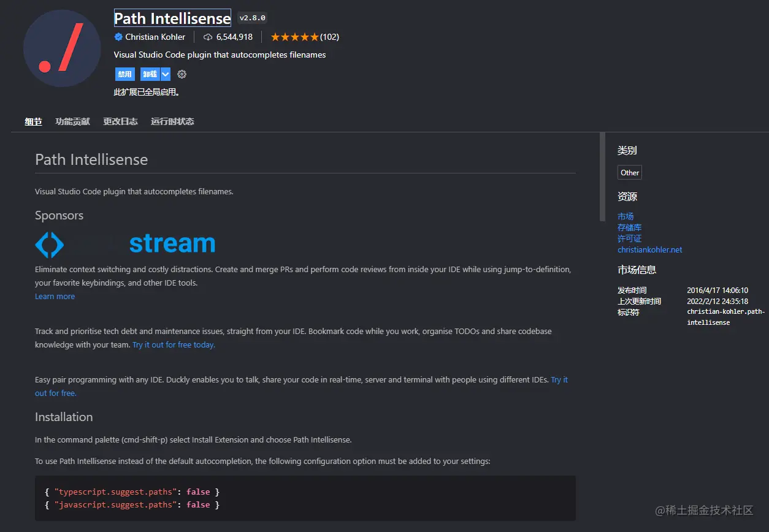The height and width of the screenshot is (532, 769).
Task: Click the readme vertical scrollbar thumb
Action: pos(602,177)
